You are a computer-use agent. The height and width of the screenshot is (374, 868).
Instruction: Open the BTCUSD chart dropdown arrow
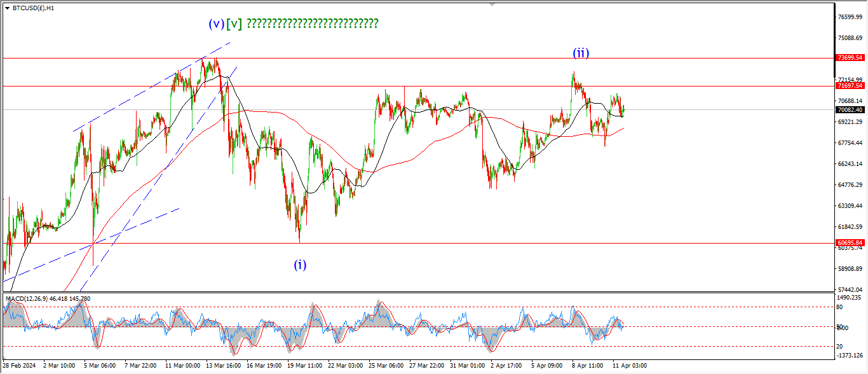(x=7, y=8)
